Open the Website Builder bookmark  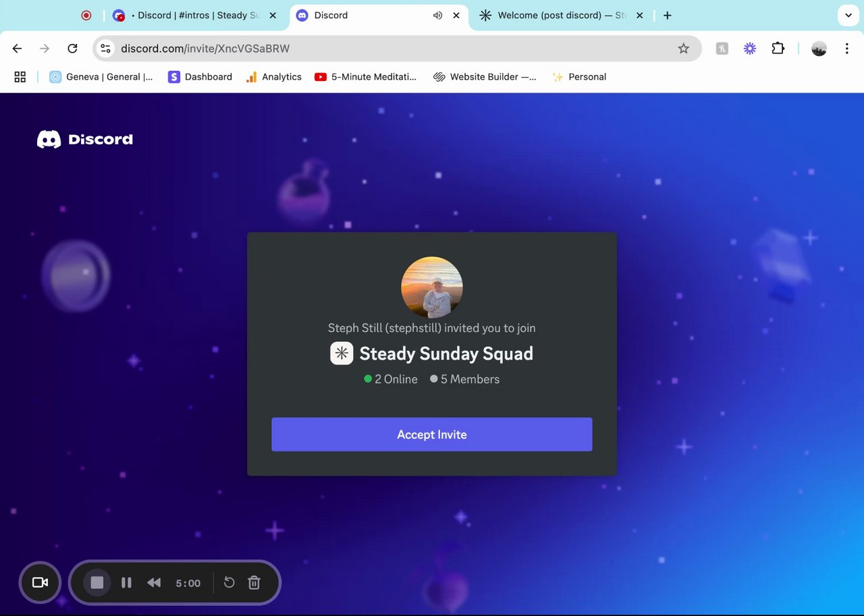(485, 77)
